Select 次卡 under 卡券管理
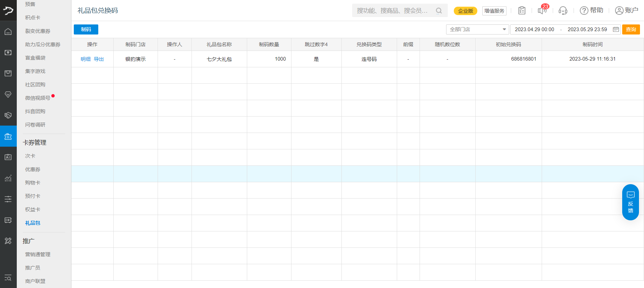The height and width of the screenshot is (288, 644). point(30,156)
